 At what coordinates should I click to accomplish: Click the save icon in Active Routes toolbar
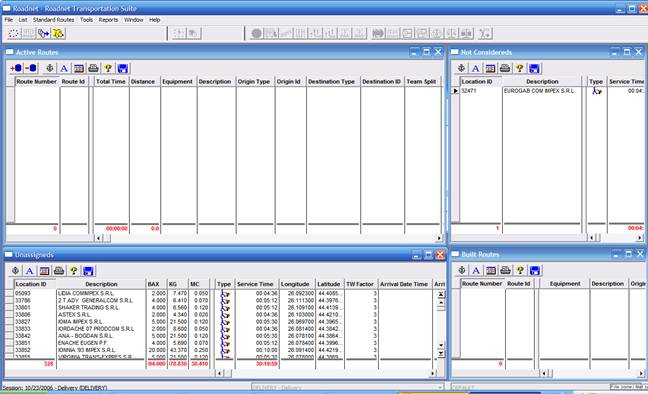point(123,68)
